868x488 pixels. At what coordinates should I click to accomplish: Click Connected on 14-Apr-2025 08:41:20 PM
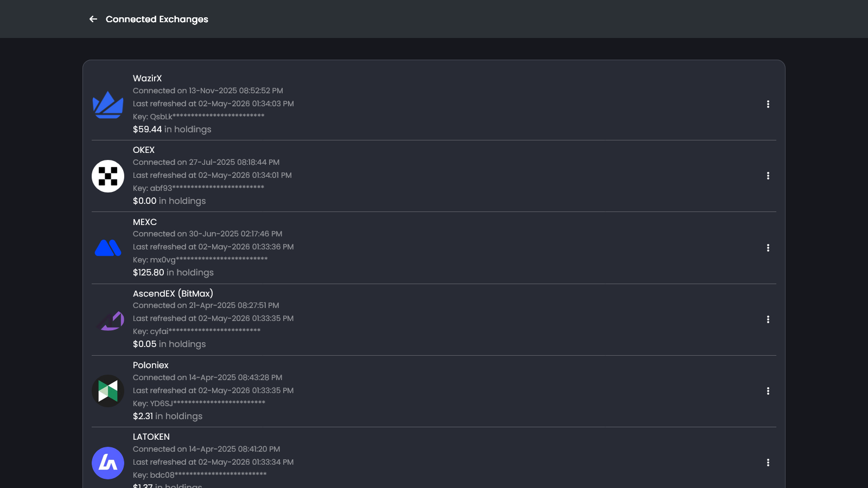[207, 449]
